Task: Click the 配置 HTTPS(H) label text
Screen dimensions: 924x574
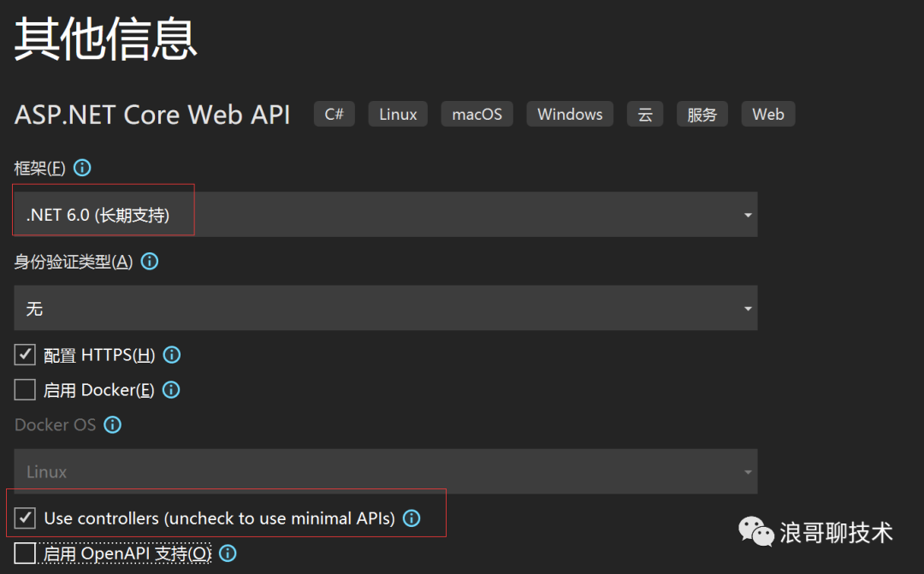Action: coord(99,355)
